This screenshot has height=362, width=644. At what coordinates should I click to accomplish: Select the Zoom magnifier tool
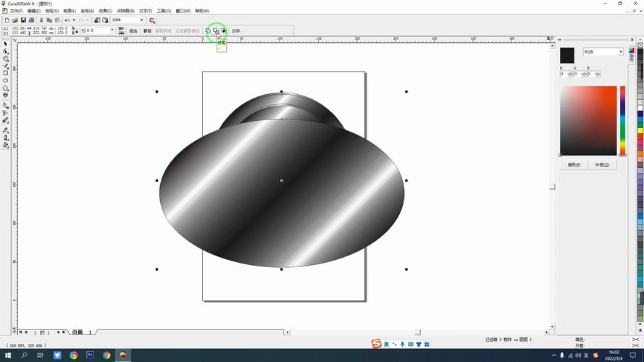point(5,59)
